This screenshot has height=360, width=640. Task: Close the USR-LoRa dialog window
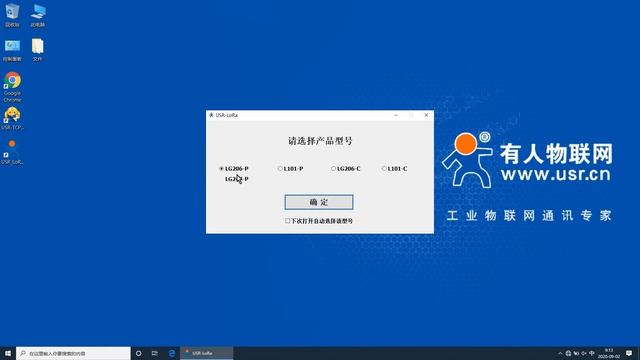pos(426,115)
